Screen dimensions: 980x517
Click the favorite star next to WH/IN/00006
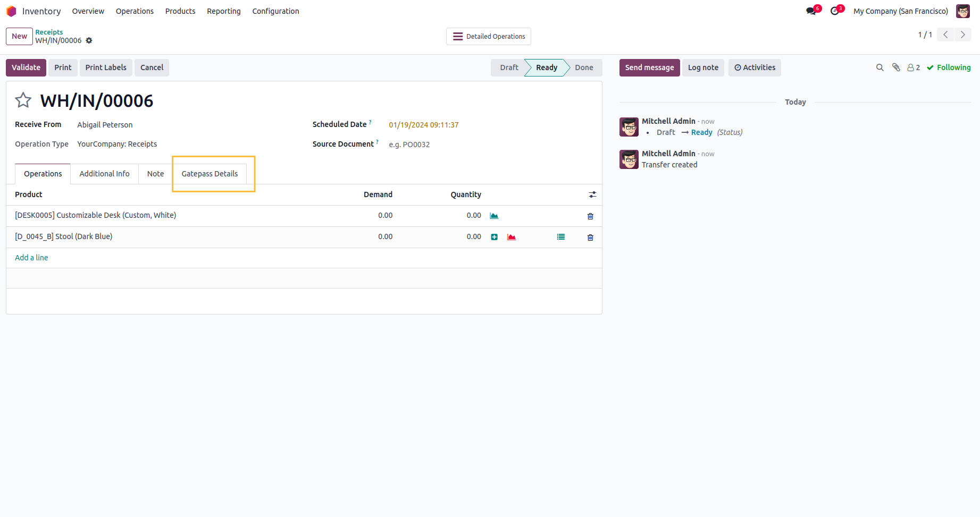tap(23, 100)
